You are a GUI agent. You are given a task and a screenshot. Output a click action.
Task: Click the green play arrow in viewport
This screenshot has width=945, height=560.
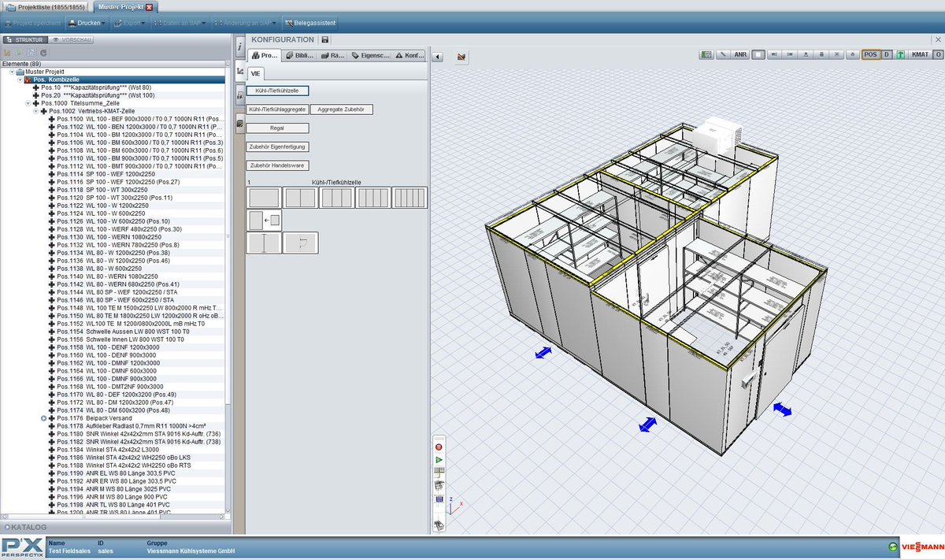(439, 459)
